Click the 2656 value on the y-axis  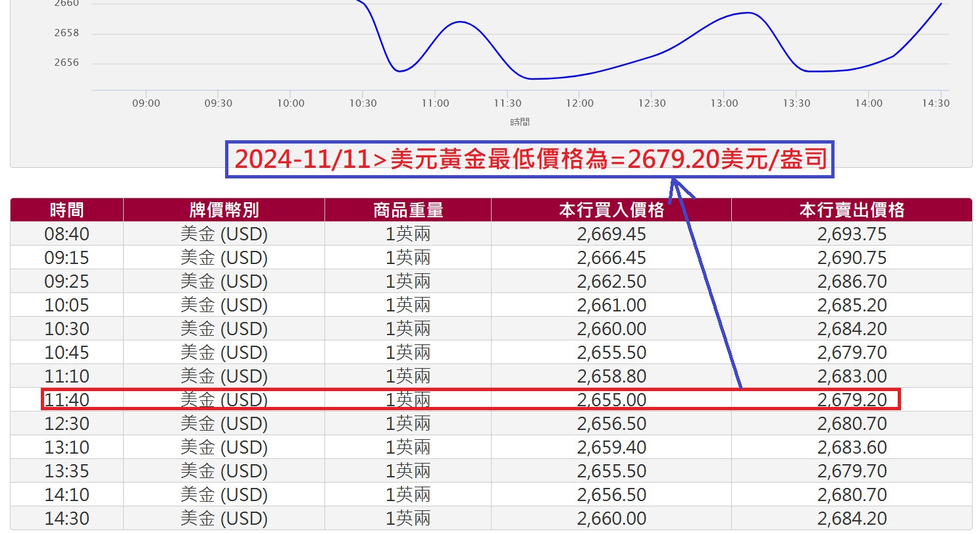65,62
